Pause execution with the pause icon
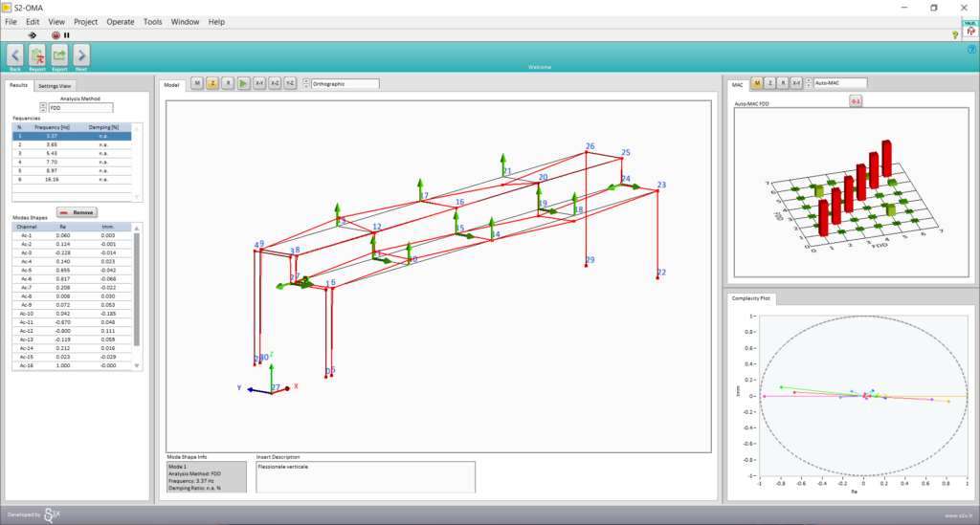The width and height of the screenshot is (980, 525). click(x=67, y=35)
